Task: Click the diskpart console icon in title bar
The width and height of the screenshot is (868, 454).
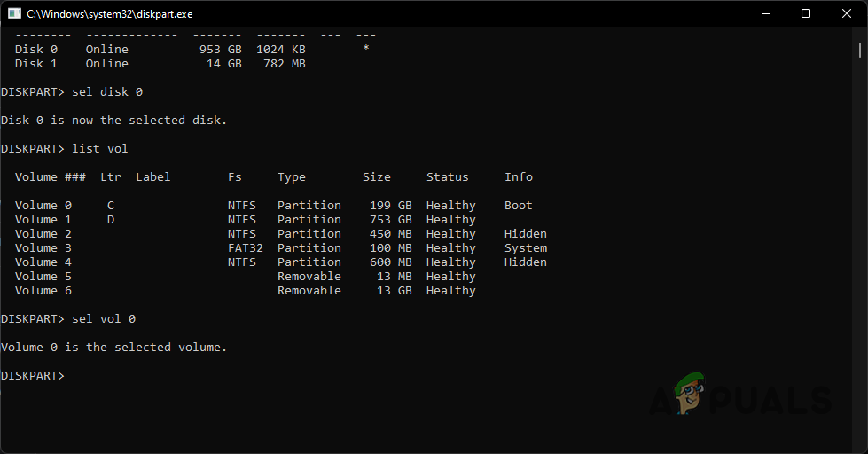Action: [x=14, y=14]
